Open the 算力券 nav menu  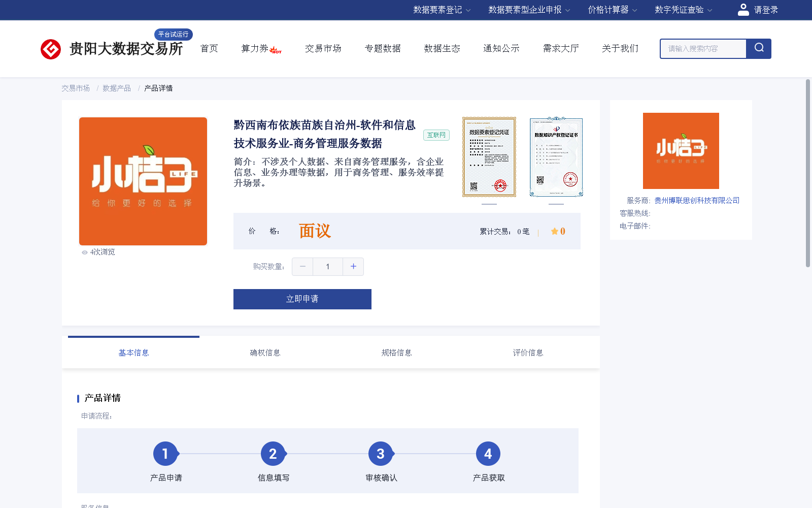click(255, 49)
